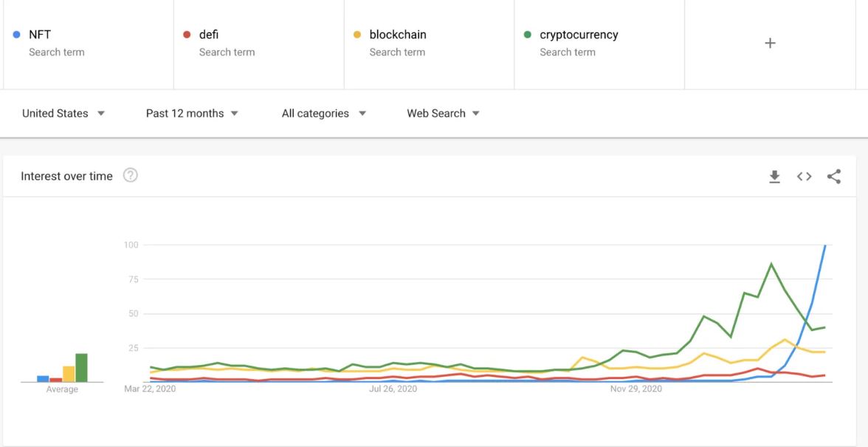
Task: Open the United States region dropdown
Action: click(x=63, y=114)
